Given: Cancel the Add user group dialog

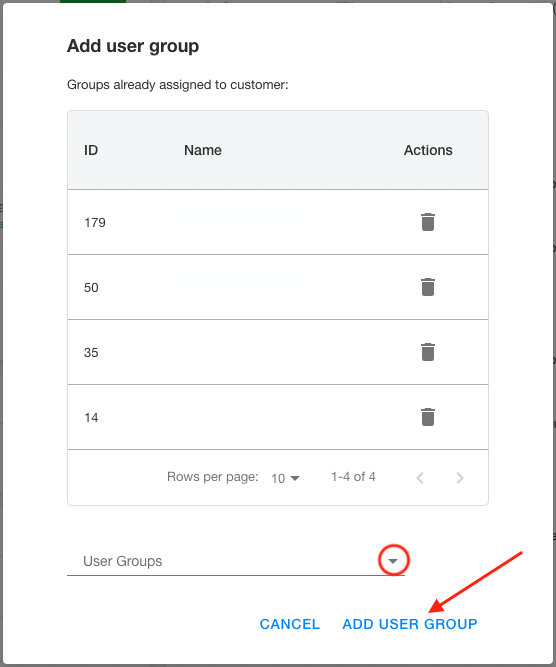Looking at the screenshot, I should click(290, 624).
